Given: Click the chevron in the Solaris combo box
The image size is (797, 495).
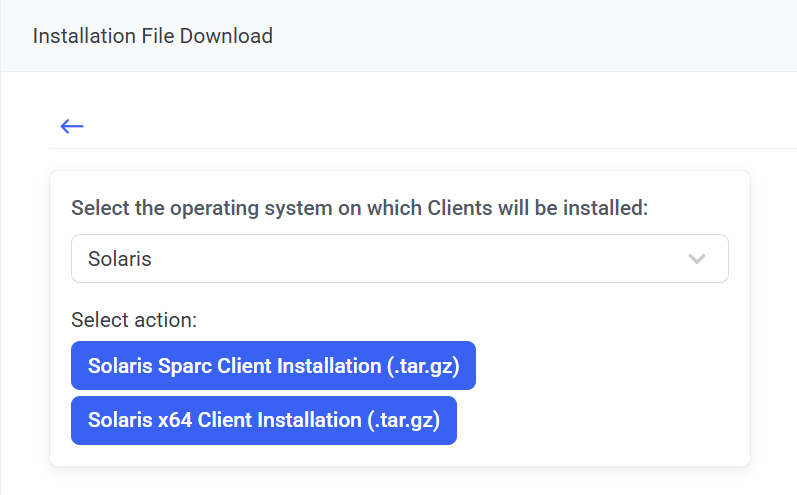Looking at the screenshot, I should click(x=697, y=259).
